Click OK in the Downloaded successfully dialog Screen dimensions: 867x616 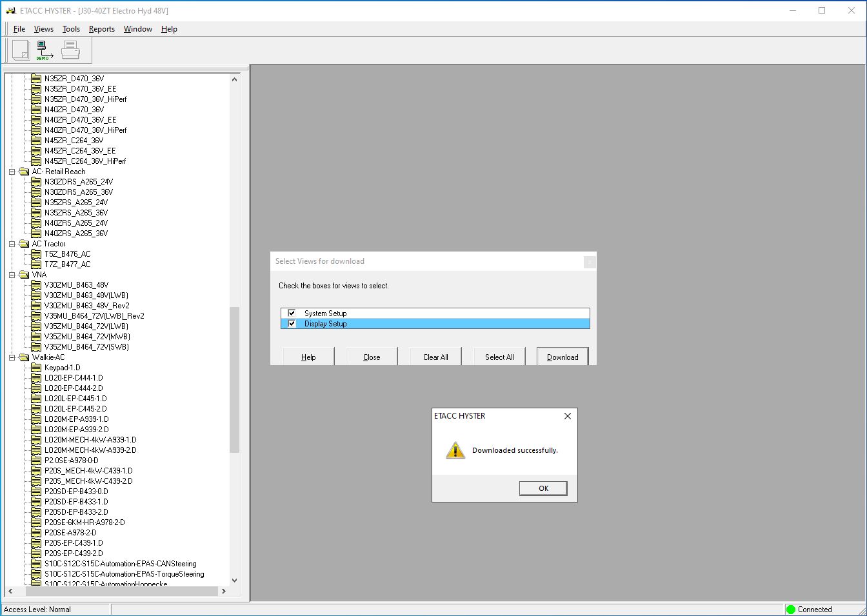pos(543,488)
